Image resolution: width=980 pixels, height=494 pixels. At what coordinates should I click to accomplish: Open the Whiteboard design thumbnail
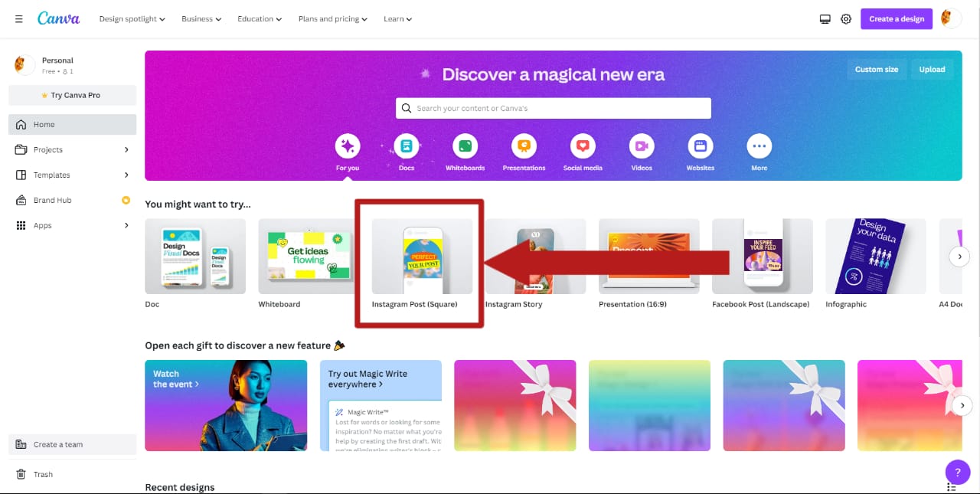pyautogui.click(x=309, y=257)
